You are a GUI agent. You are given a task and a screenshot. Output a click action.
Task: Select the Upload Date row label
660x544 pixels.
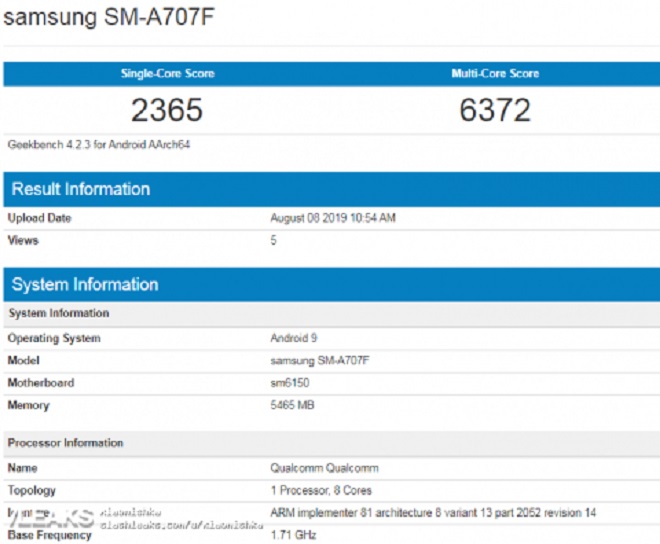point(39,218)
